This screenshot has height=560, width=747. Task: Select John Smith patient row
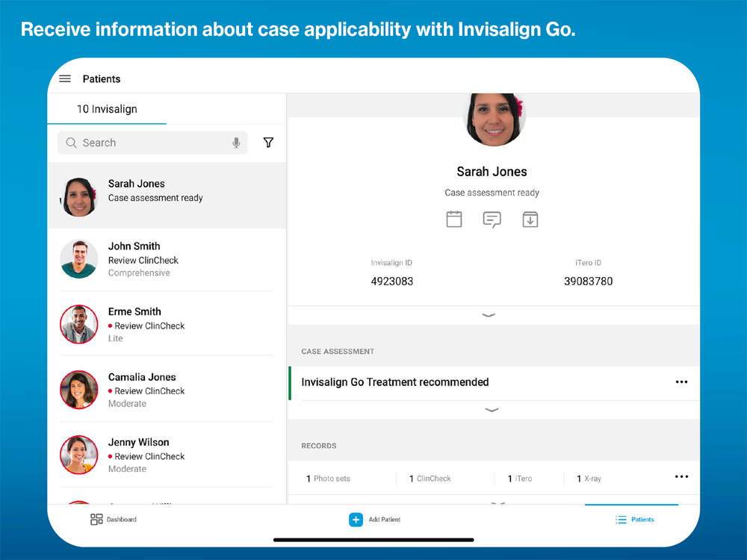167,260
